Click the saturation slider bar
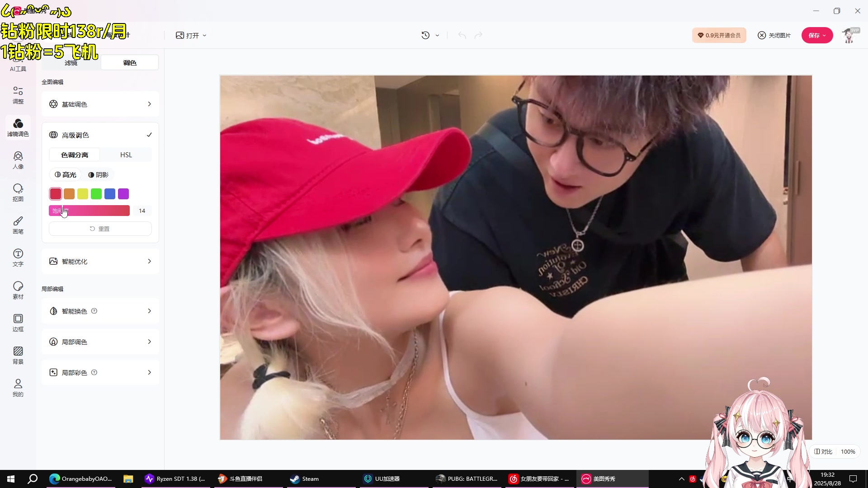 click(x=90, y=211)
